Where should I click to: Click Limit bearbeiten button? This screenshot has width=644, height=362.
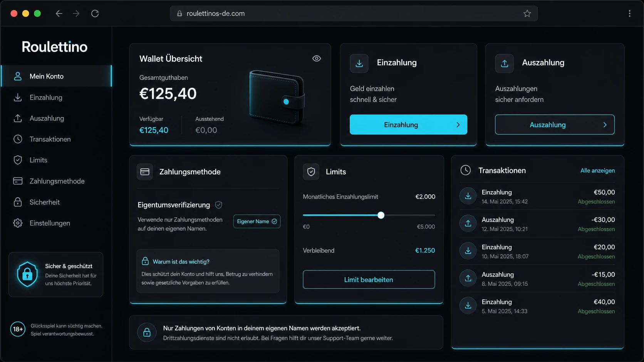(x=369, y=280)
